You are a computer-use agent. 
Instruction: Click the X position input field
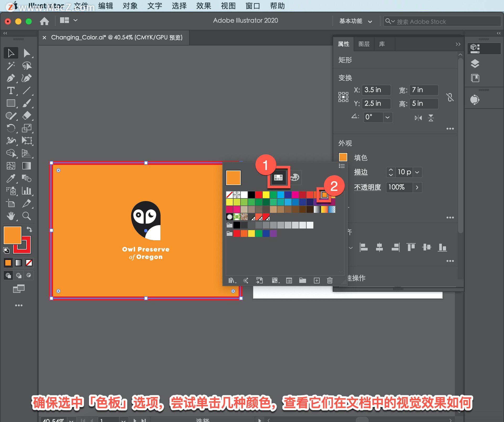pyautogui.click(x=376, y=90)
